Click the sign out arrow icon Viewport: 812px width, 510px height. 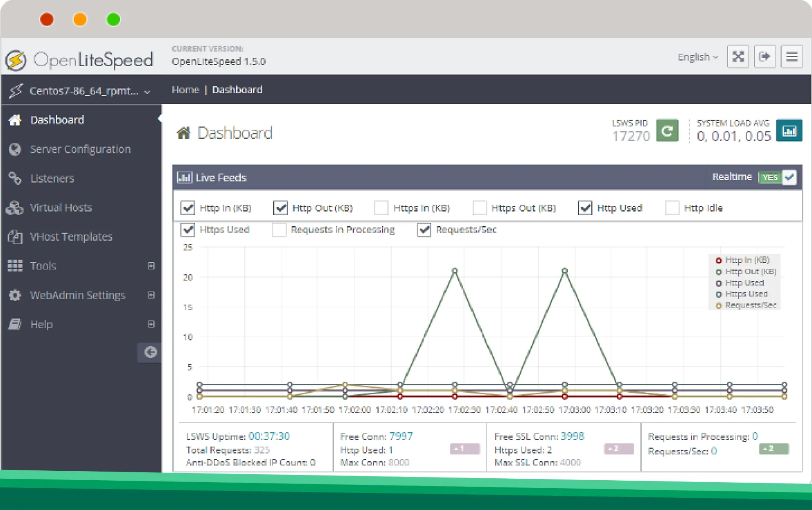pyautogui.click(x=764, y=57)
